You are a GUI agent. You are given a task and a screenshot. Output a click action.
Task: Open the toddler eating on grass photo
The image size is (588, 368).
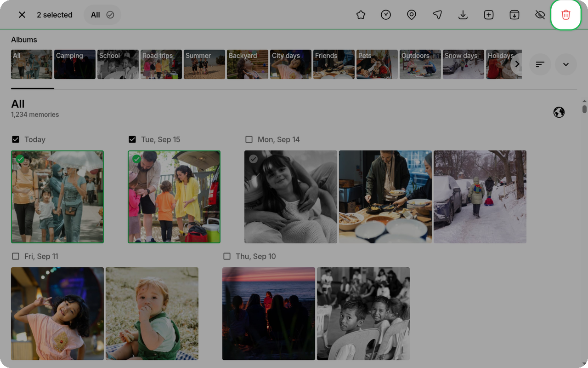pos(152,314)
